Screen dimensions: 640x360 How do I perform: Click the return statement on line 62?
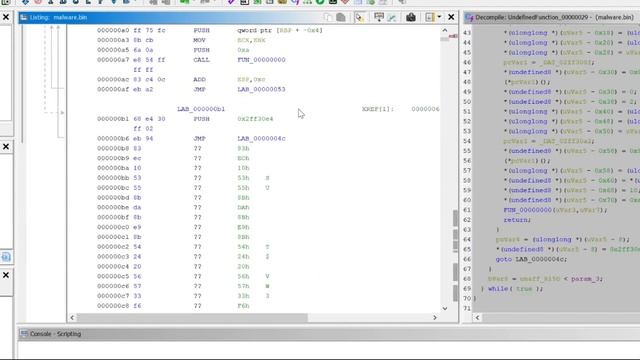click(x=517, y=220)
